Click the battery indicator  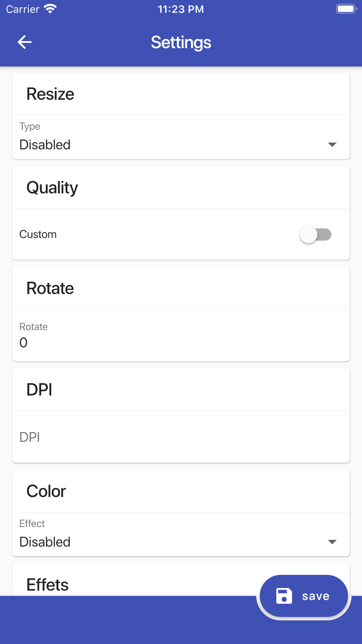pyautogui.click(x=346, y=8)
